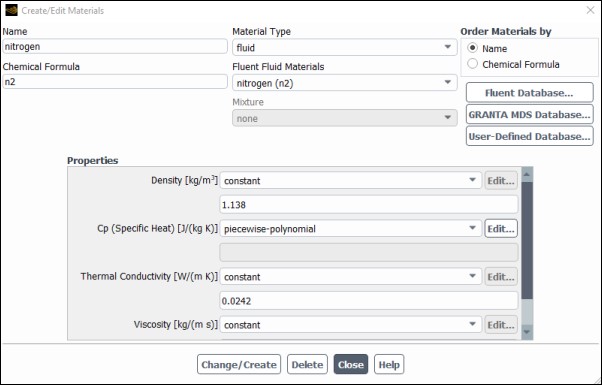This screenshot has height=385, width=602.
Task: Expand the Thermal Conductivity method dropdown
Action: click(x=351, y=277)
